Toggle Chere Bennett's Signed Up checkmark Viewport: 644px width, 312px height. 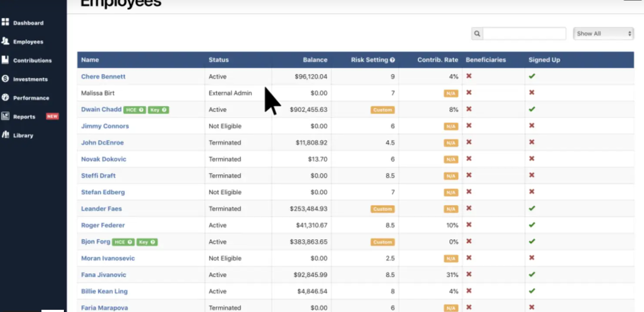point(532,76)
